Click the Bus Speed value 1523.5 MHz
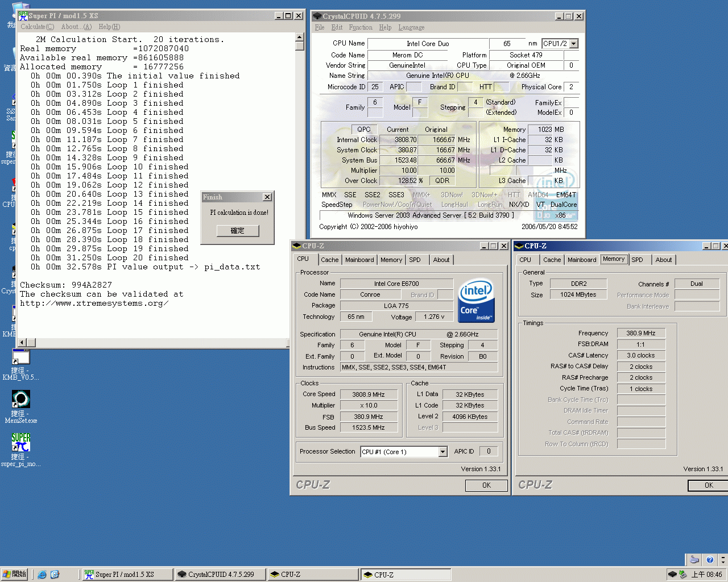The height and width of the screenshot is (582, 728). pos(368,428)
